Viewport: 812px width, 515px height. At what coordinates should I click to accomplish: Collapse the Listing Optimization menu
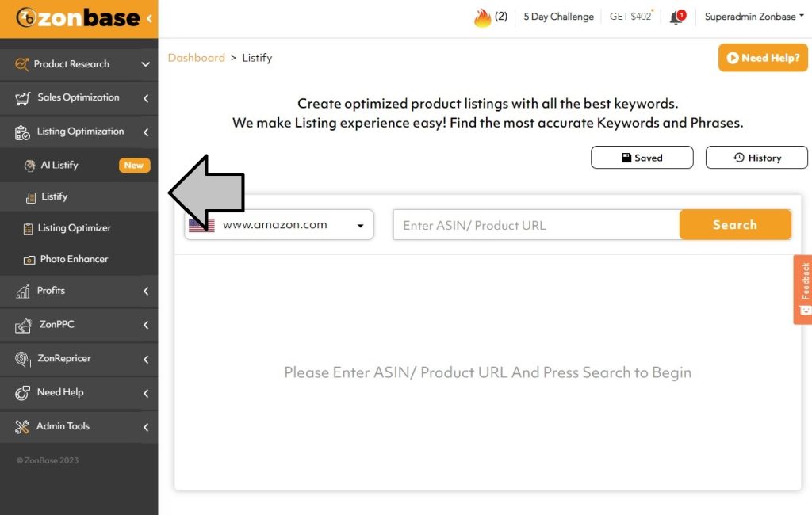tap(146, 132)
